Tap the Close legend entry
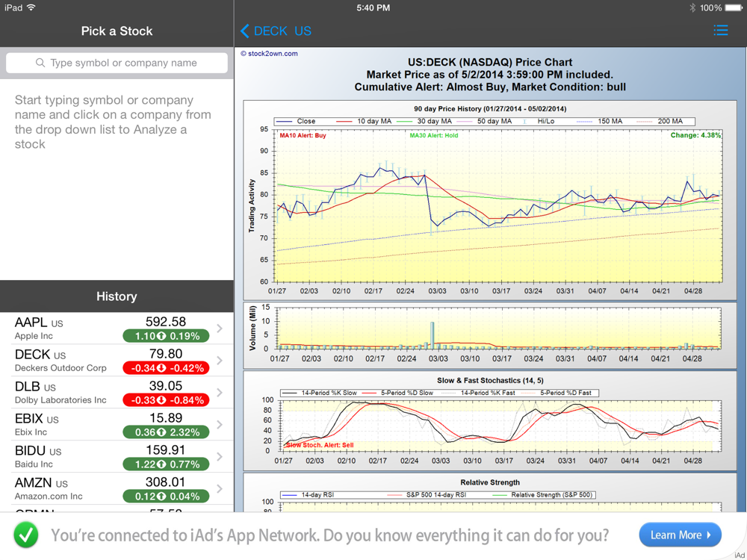This screenshot has width=747, height=560. click(x=296, y=122)
